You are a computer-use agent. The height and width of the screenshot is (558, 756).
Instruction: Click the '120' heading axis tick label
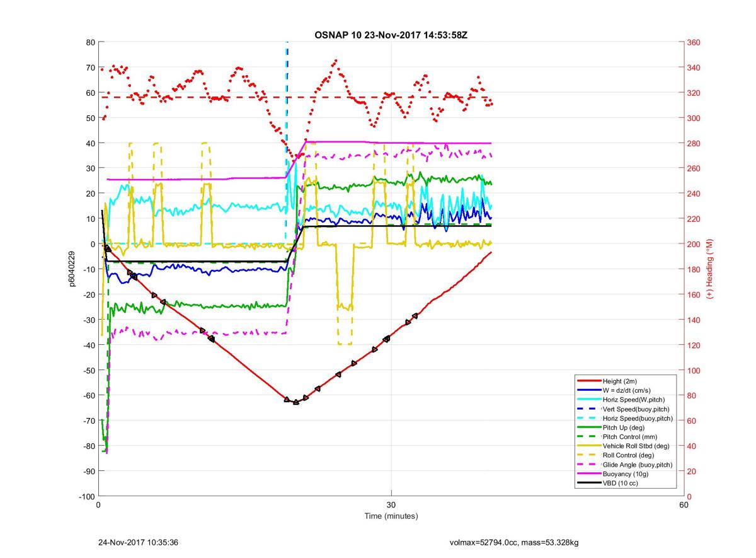click(x=692, y=345)
